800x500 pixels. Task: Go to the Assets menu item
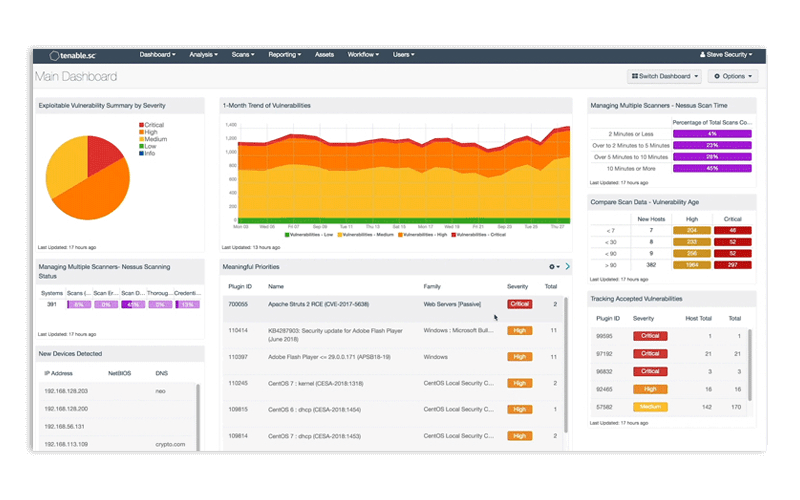click(324, 55)
